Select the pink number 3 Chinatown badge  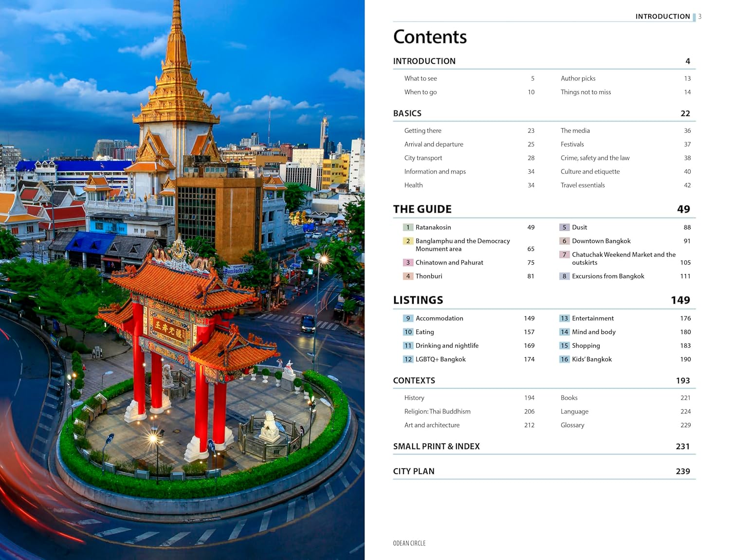click(408, 262)
